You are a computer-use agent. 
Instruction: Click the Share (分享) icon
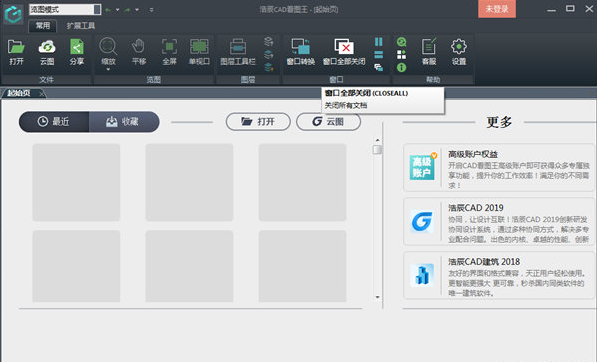77,47
